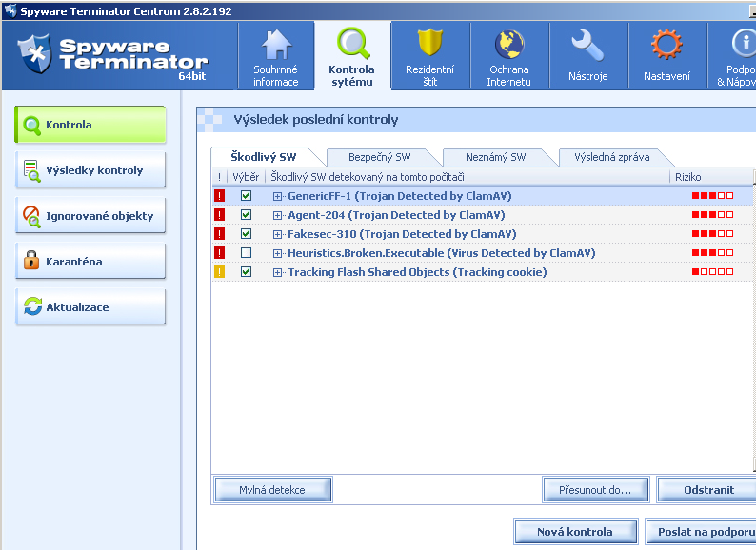Click the Spyware Terminator shield logo
Image resolution: width=756 pixels, height=550 pixels.
click(34, 53)
